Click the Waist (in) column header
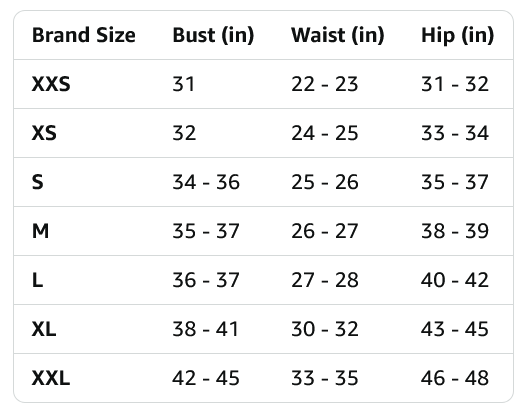The height and width of the screenshot is (412, 522). tap(338, 35)
